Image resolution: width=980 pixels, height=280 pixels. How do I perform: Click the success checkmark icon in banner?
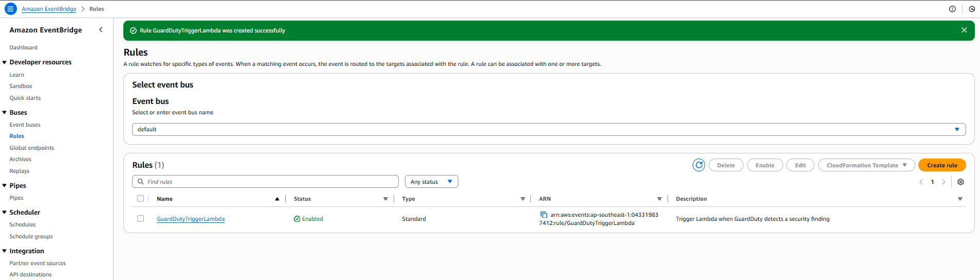[133, 30]
